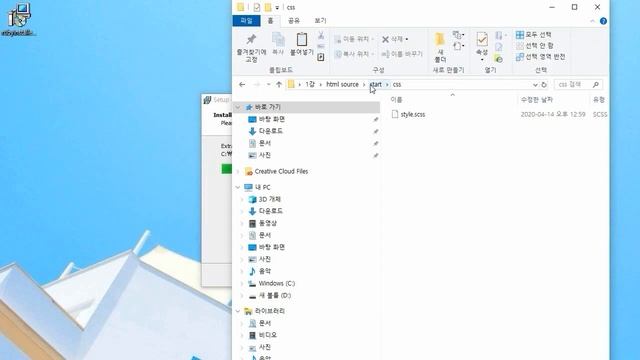Sort by the 이름 column header
Image resolution: width=640 pixels, height=360 pixels.
click(x=396, y=100)
